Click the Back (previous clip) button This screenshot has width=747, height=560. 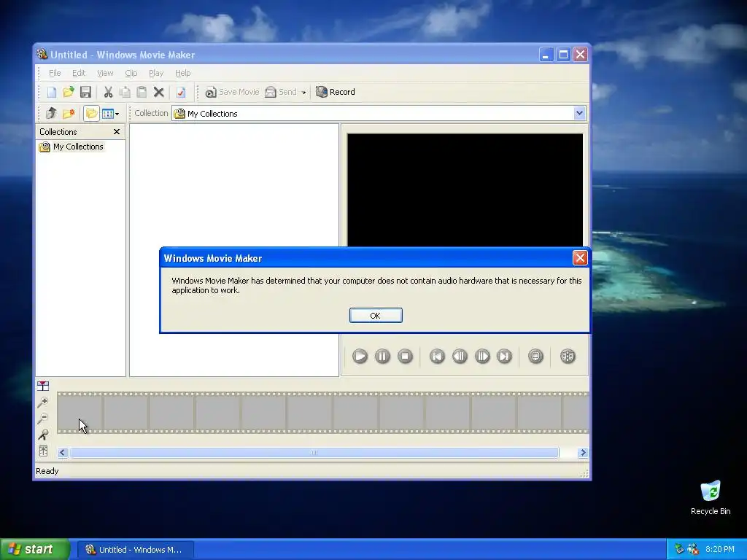(437, 356)
